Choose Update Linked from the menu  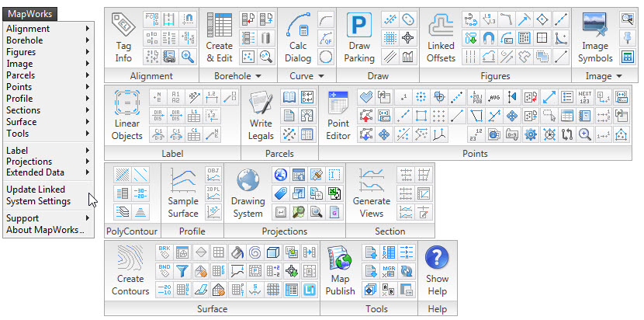tap(36, 190)
